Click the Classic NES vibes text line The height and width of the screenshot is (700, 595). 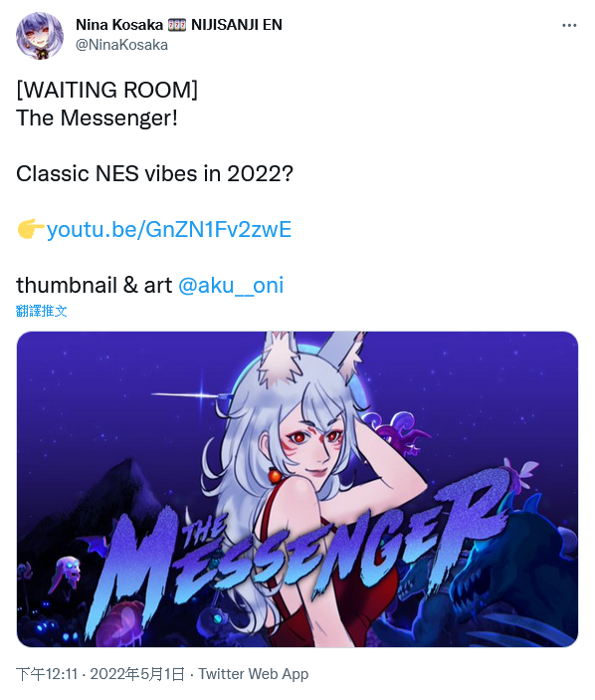[x=155, y=173]
